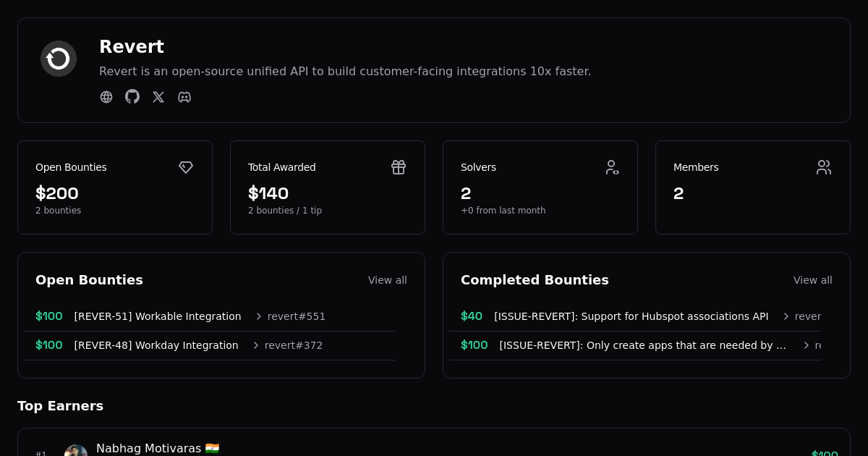Viewport: 868px width, 456px height.
Task: Click Nabhag Motivaras avatar thumbnail
Action: pyautogui.click(x=76, y=452)
